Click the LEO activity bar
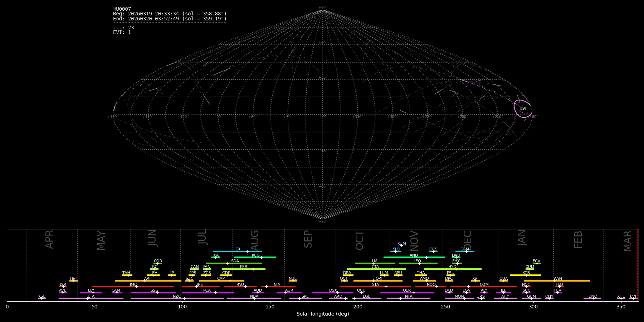Image resolution: width=644 pixels, height=322 pixels. click(418, 263)
